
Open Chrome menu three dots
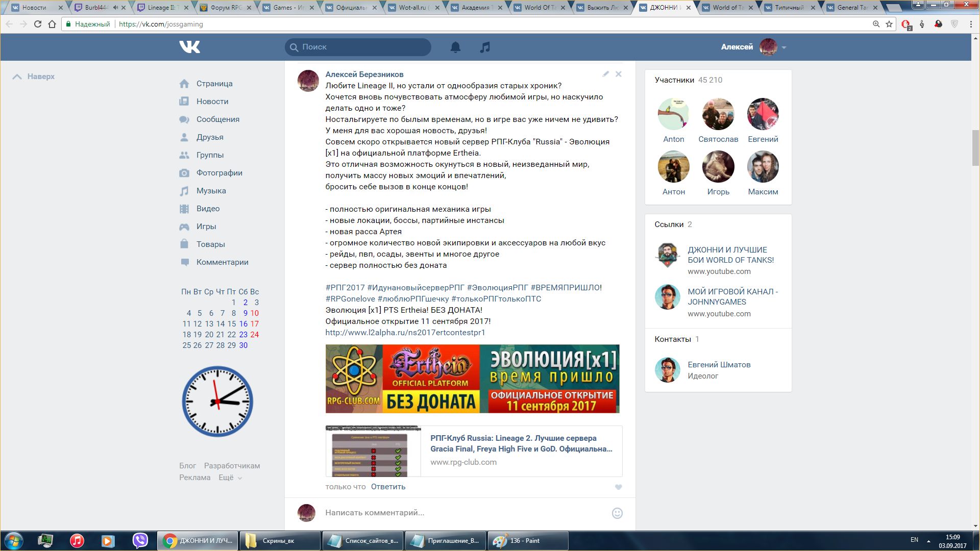(971, 24)
